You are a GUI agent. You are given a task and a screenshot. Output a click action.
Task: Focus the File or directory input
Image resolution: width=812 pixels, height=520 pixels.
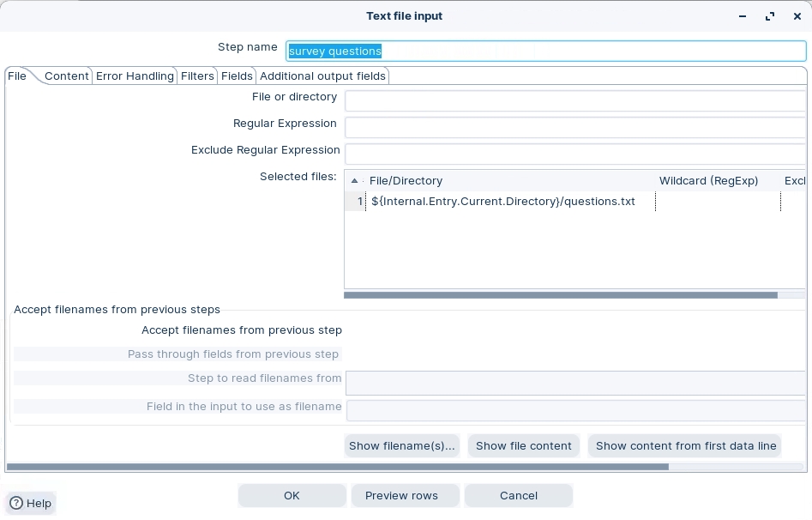pos(574,101)
